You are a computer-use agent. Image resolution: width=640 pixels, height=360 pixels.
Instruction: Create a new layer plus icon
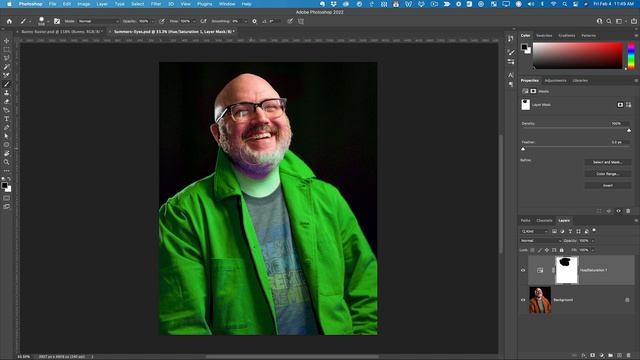(620, 356)
